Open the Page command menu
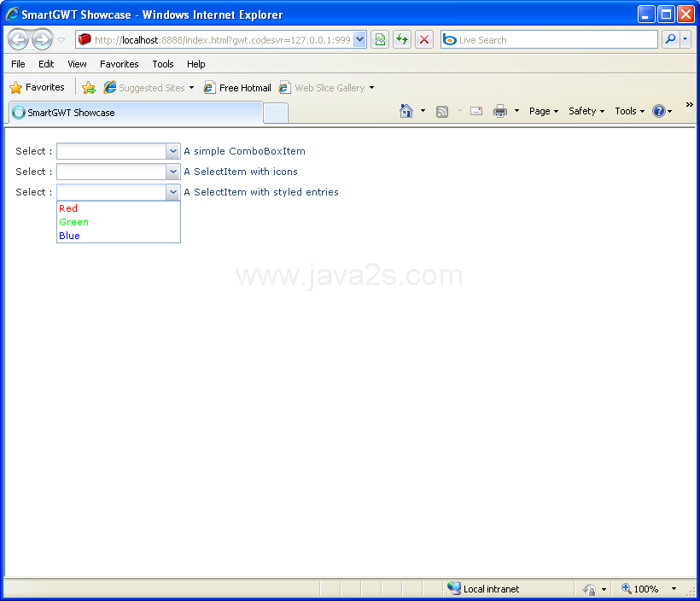The image size is (700, 601). point(543,111)
